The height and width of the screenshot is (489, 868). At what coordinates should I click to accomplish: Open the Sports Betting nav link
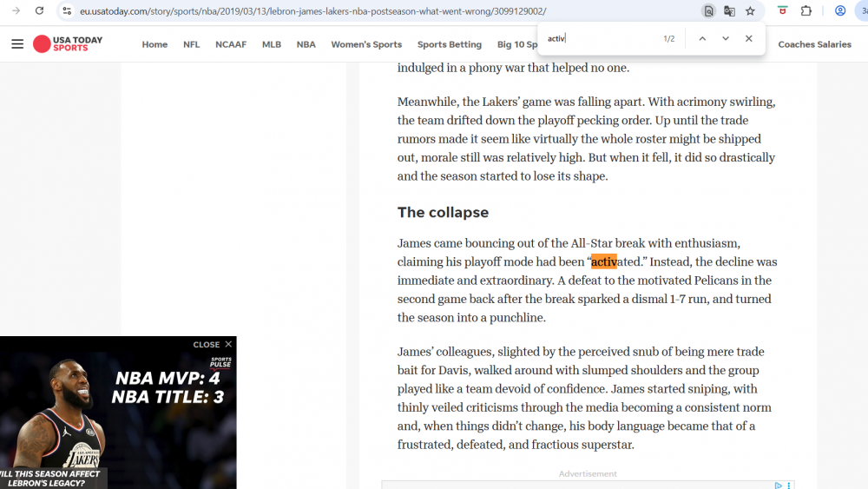[449, 44]
